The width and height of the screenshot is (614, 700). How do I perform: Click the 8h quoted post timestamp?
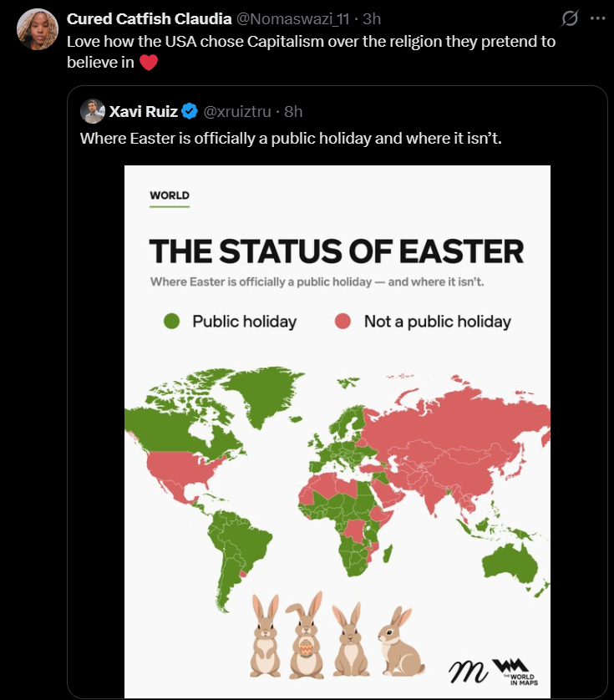point(293,111)
